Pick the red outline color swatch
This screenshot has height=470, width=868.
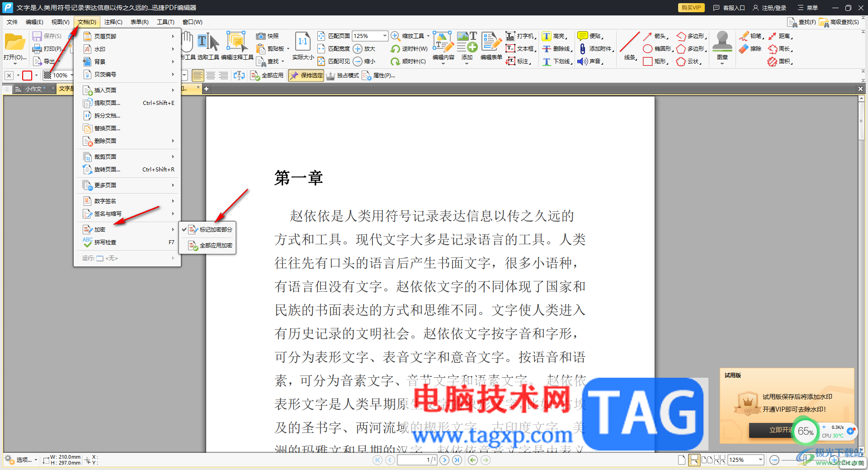pos(27,76)
